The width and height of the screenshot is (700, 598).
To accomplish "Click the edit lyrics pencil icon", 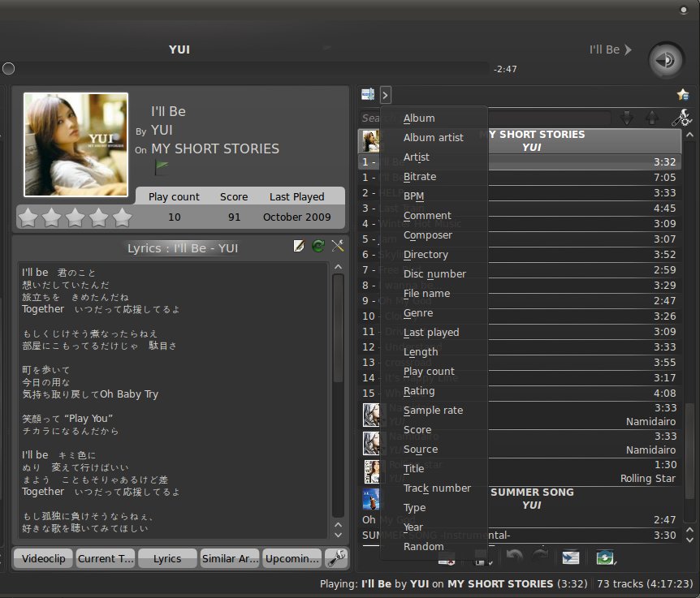I will [299, 246].
